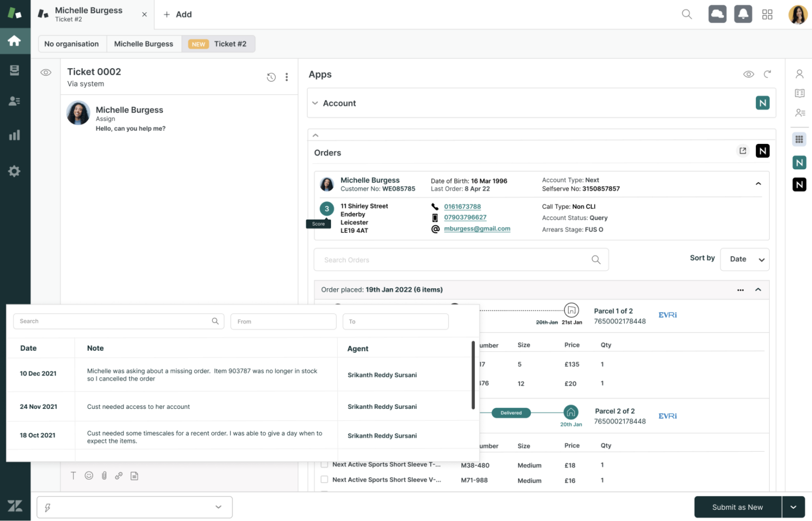The image size is (812, 521).
Task: Click the Search Orders field
Action: click(x=461, y=260)
